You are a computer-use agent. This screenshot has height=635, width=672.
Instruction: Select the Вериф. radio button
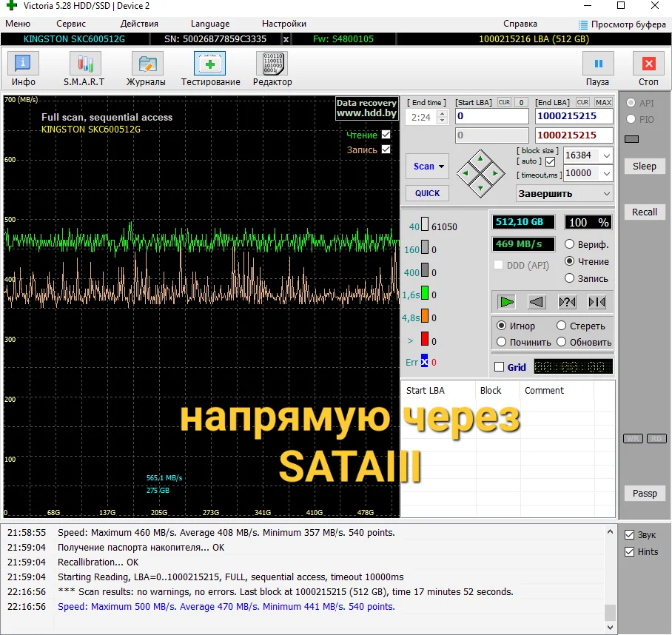[569, 244]
